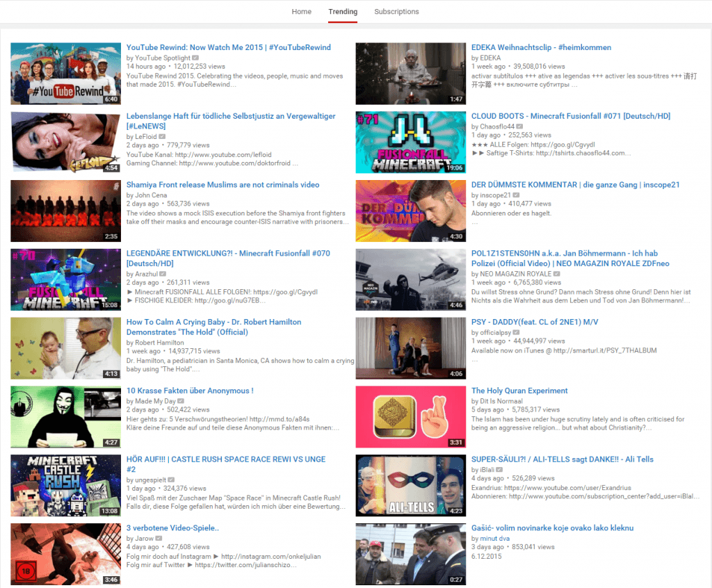Click verified badge next to NEO MAGAZIN ROYALE
Screen dimensions: 712x588
556,275
